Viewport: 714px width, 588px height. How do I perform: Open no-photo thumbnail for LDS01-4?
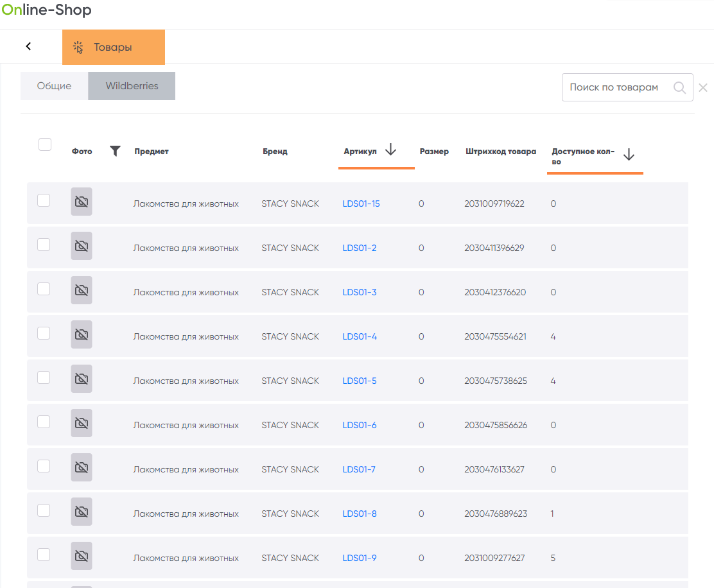click(x=82, y=334)
